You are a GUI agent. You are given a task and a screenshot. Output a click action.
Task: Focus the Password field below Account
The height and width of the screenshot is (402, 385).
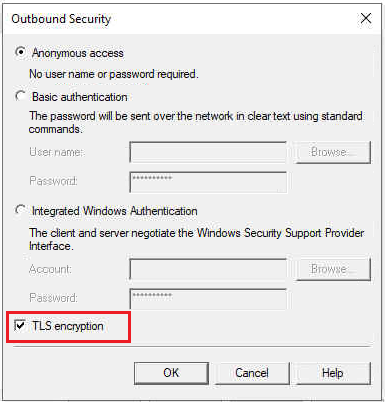pyautogui.click(x=208, y=299)
